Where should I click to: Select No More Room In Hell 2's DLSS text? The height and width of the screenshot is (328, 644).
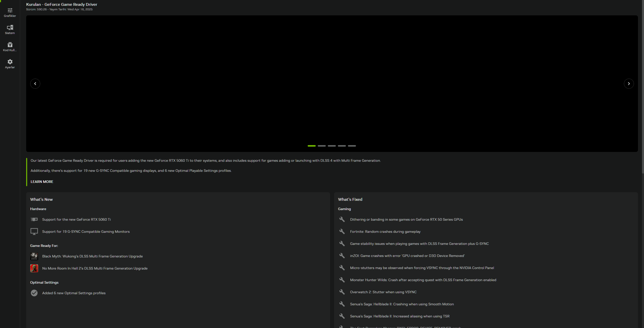click(95, 268)
